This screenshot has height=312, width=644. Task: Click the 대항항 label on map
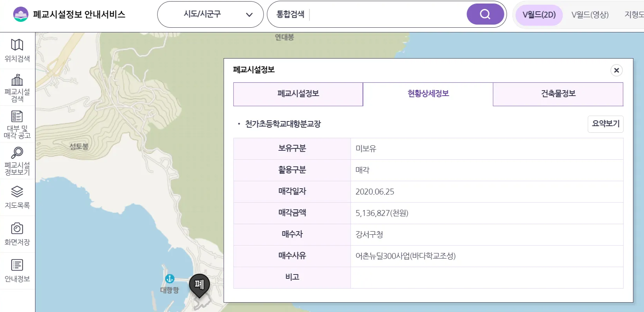coord(169,291)
